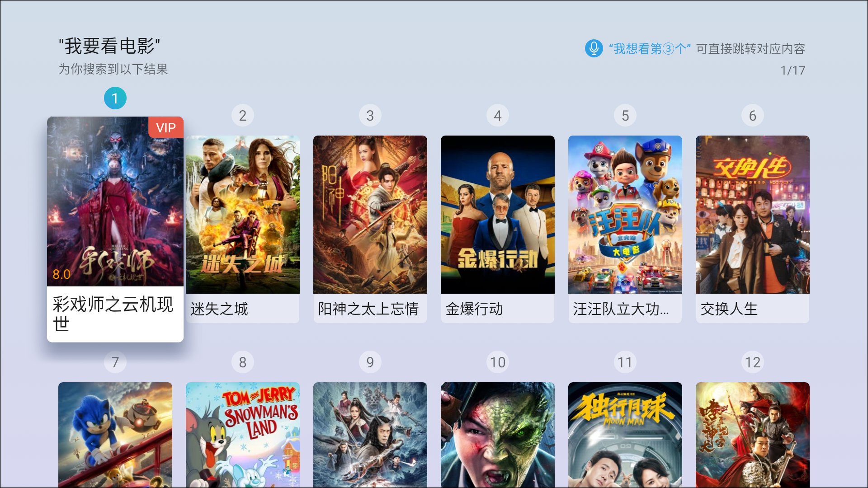Click the number 8 badge
Screen dimensions: 868x488
(243, 362)
